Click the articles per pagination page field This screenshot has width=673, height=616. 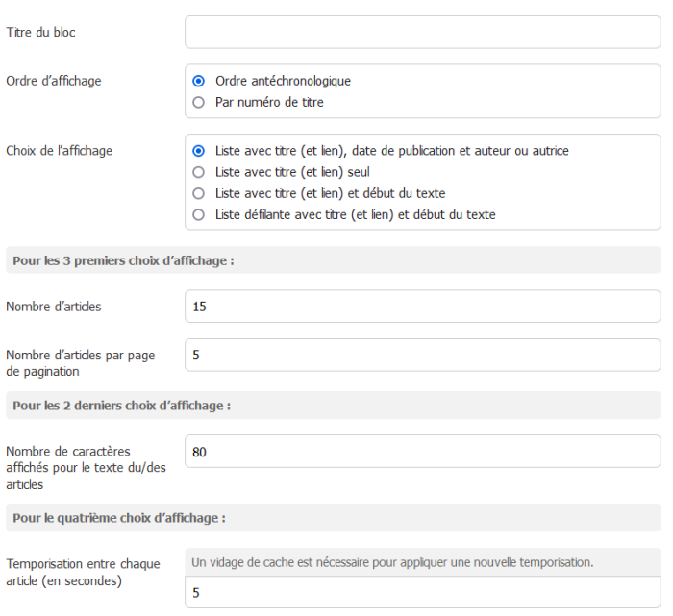tap(422, 355)
